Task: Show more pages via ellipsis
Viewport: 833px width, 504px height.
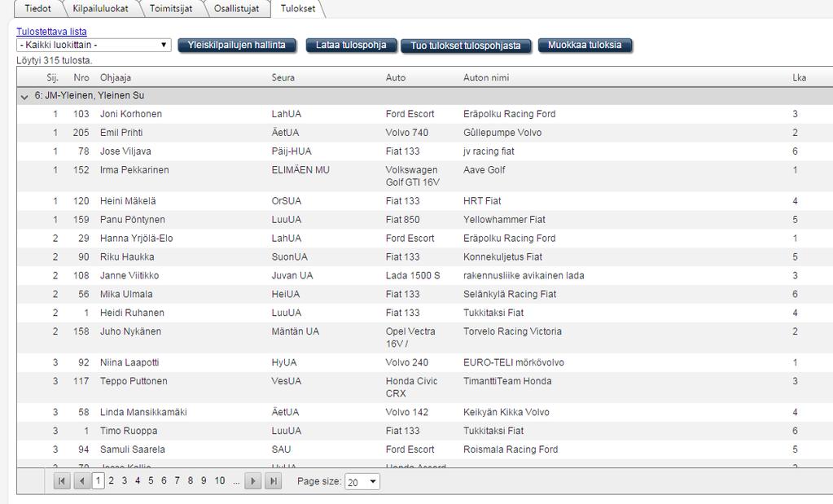Action: 236,481
